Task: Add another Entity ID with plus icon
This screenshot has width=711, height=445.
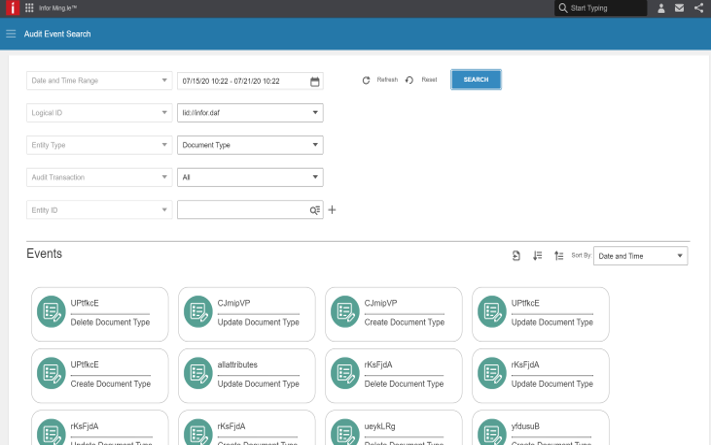Action: pos(332,210)
